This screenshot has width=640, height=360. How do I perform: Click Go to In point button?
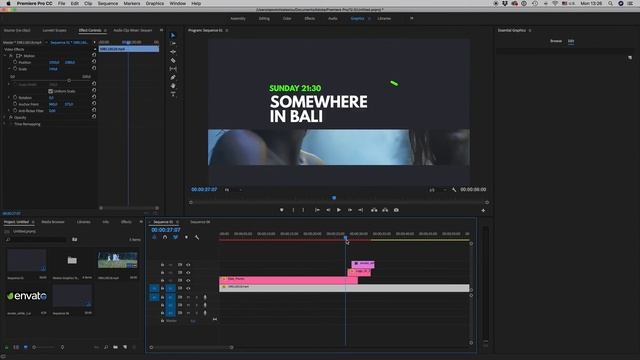317,210
